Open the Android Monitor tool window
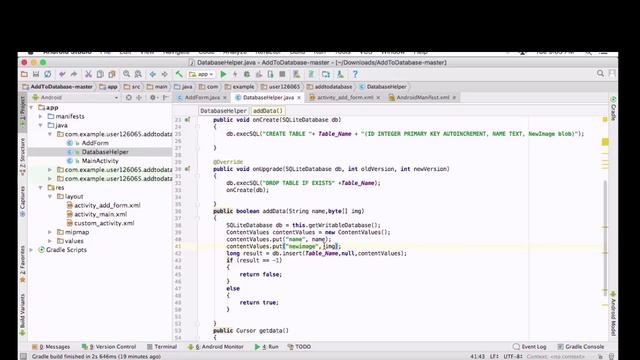640x360 pixels. (216, 347)
